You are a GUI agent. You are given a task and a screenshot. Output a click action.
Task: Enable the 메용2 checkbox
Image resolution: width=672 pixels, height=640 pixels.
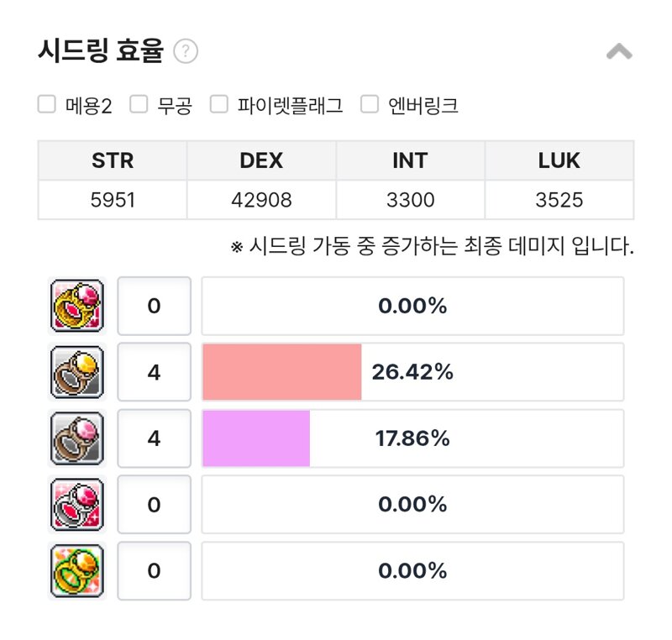click(47, 104)
